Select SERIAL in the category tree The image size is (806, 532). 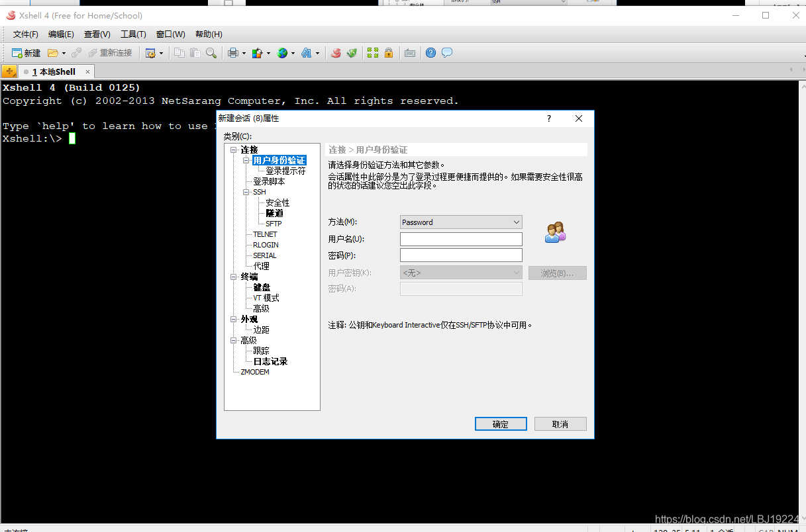coord(264,255)
